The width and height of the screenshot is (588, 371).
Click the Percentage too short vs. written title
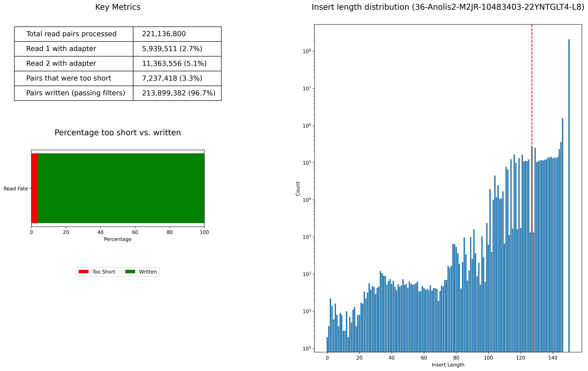point(118,133)
